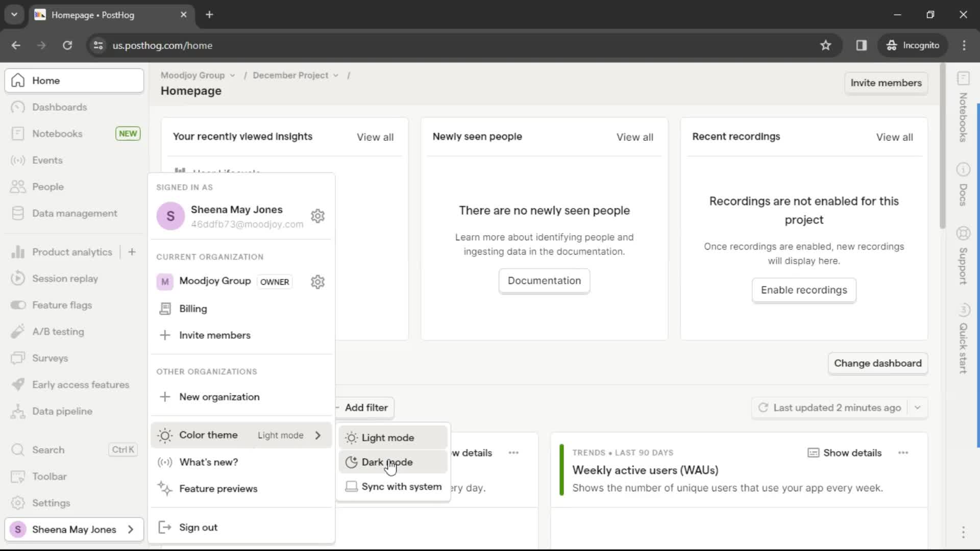Click the Events broadcast icon
980x551 pixels.
[x=18, y=160]
